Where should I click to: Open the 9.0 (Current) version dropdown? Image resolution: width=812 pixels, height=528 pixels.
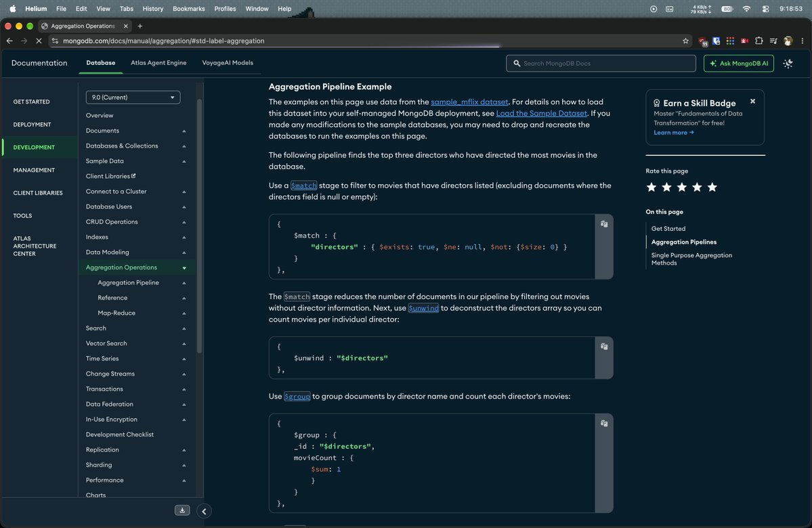point(133,97)
